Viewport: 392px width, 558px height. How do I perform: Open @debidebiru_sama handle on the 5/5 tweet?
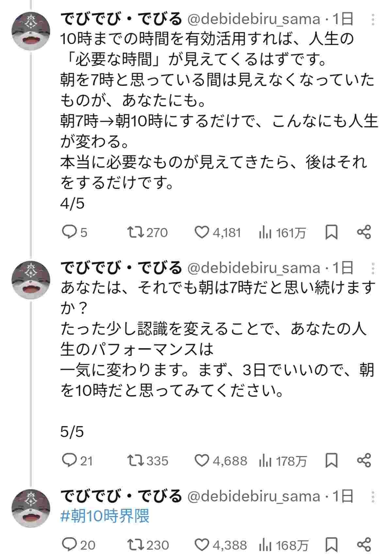[x=253, y=268]
